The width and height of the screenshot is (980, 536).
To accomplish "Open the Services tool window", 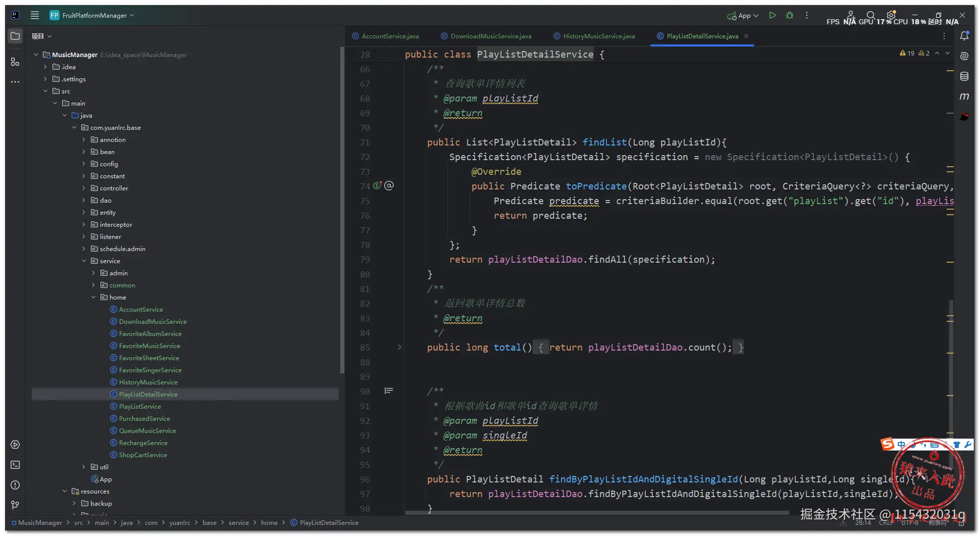I will click(15, 445).
